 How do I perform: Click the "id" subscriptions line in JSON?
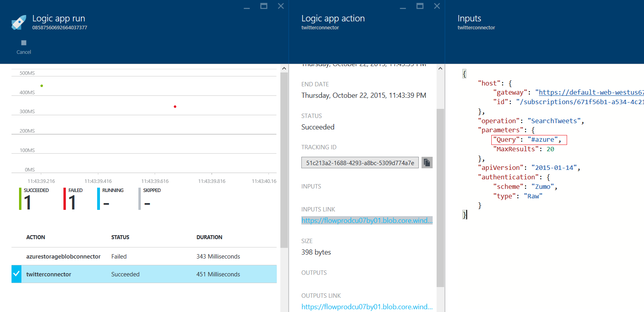(x=568, y=102)
